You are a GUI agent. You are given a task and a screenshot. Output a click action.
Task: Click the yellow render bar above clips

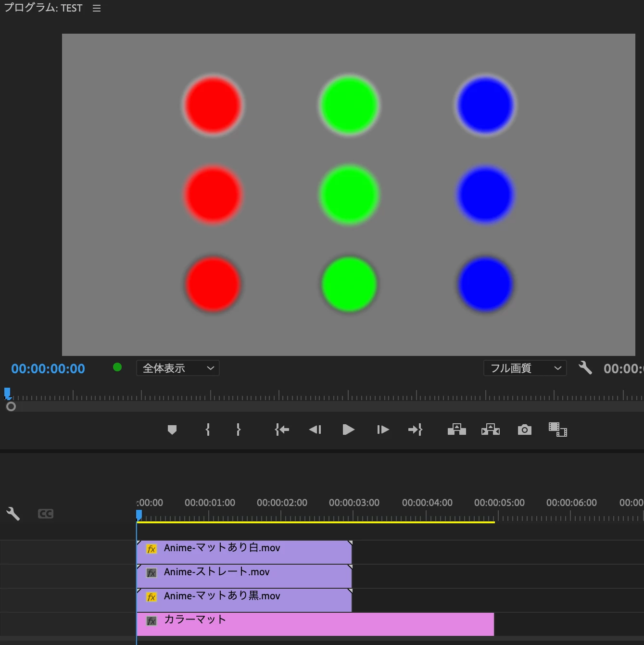pos(316,522)
